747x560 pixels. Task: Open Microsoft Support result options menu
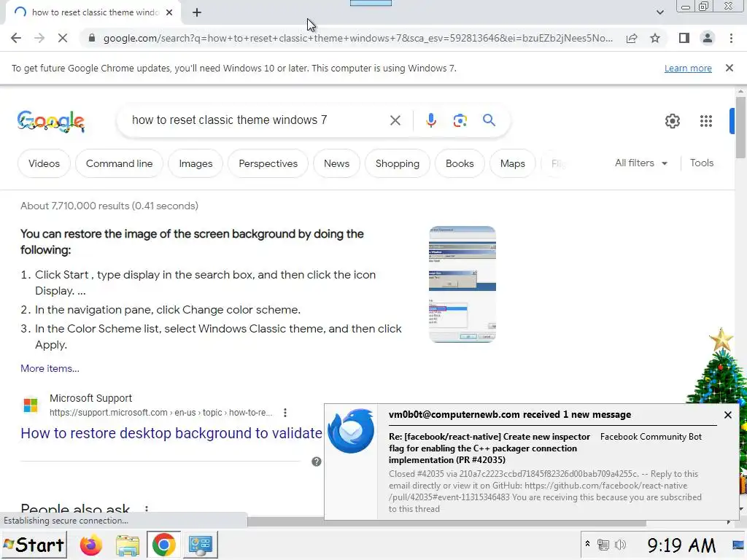(x=285, y=413)
